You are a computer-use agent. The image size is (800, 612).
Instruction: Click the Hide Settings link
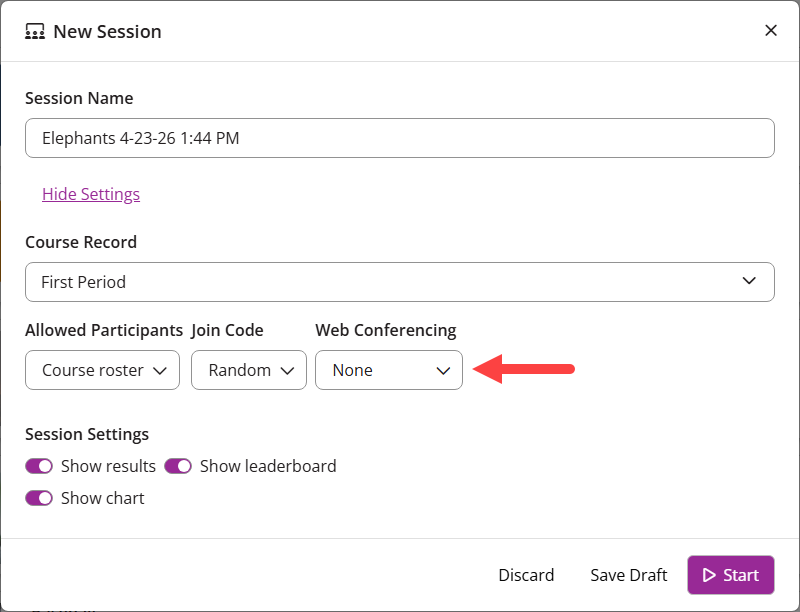pos(91,194)
